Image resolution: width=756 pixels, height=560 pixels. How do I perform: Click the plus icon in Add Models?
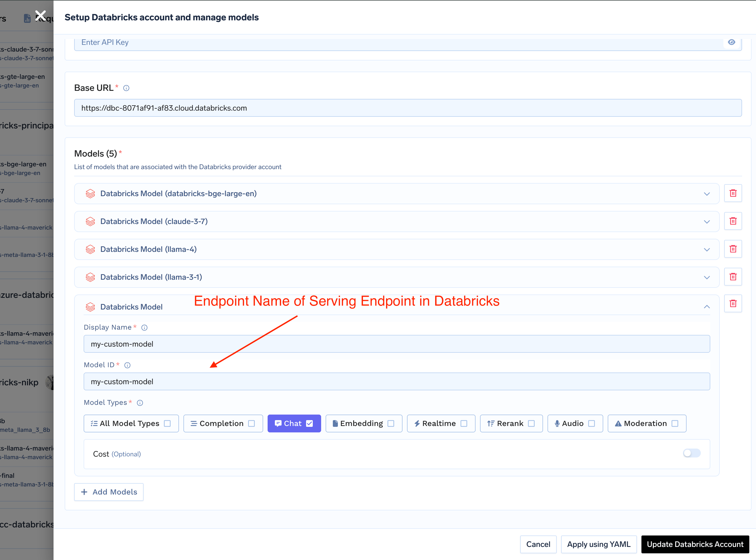[84, 492]
